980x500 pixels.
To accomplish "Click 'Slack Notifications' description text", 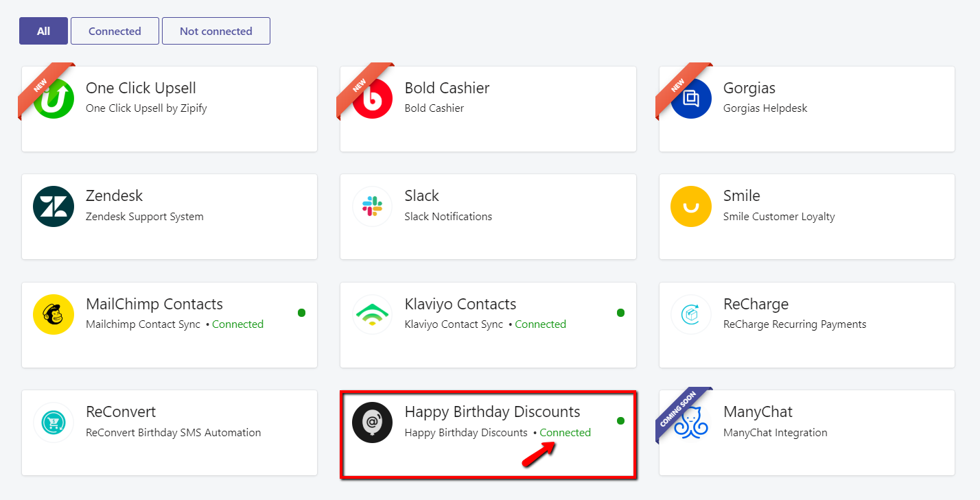I will pos(448,217).
